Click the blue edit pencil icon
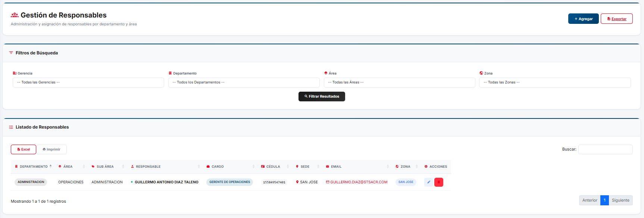Screen dimensions: 644x218 pyautogui.click(x=428, y=182)
